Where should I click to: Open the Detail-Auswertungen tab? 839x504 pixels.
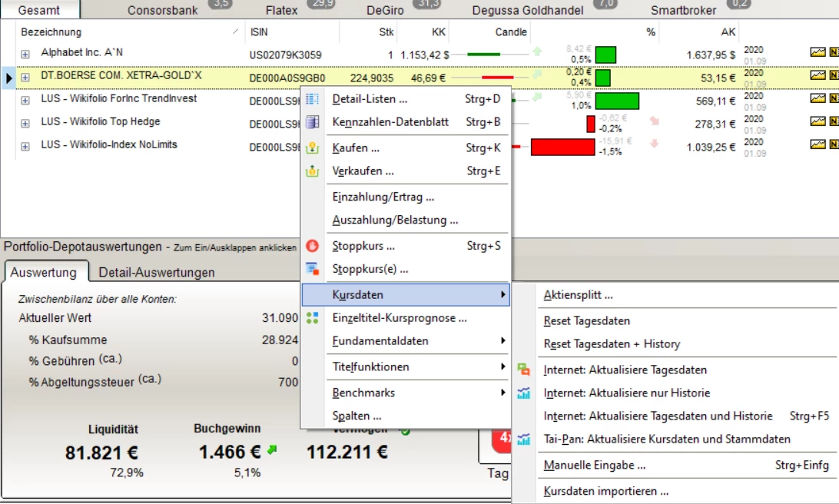click(157, 272)
